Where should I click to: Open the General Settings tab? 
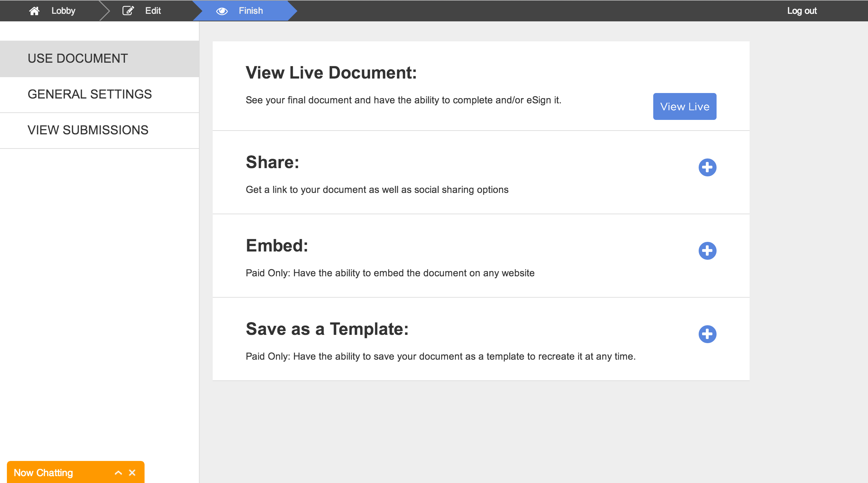89,94
